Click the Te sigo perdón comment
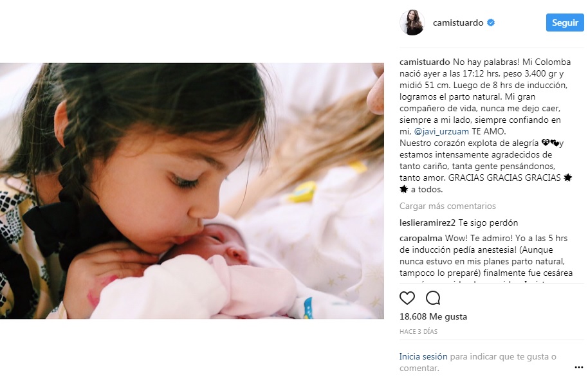588x382 pixels. (488, 223)
